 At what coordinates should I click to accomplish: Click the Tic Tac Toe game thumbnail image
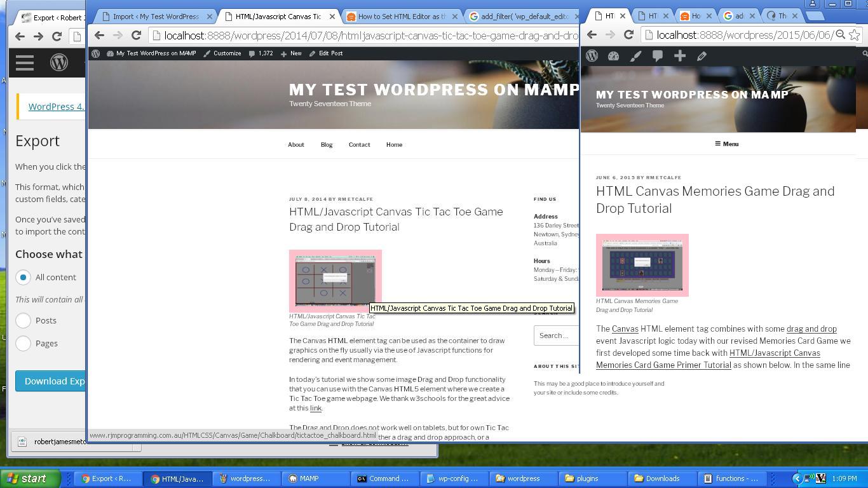[x=335, y=280]
